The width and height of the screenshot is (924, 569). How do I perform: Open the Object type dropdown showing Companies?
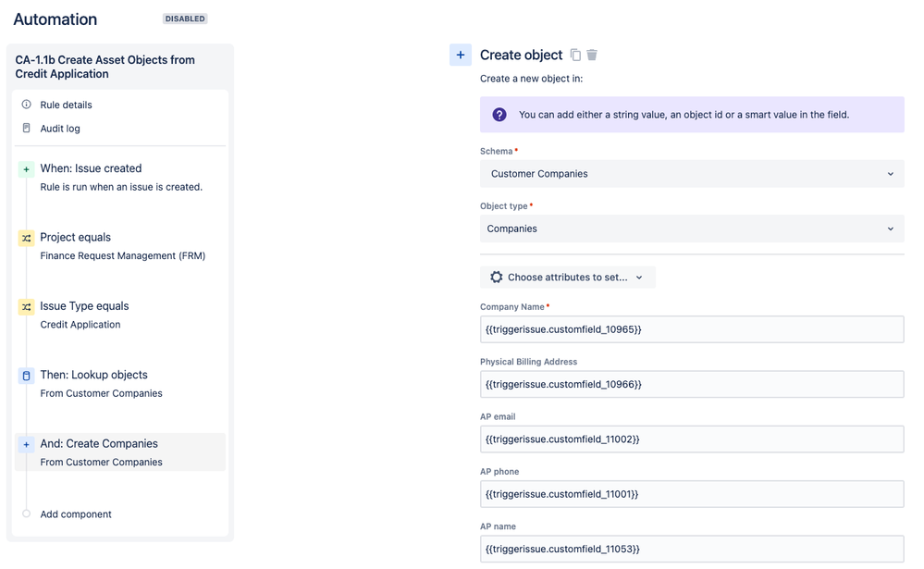tap(692, 229)
